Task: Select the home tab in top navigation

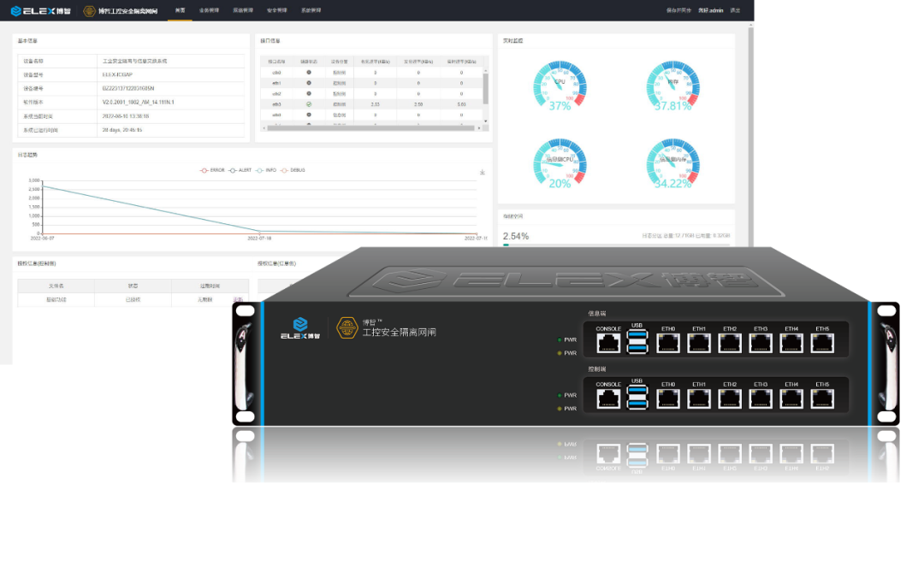Action: click(x=180, y=10)
